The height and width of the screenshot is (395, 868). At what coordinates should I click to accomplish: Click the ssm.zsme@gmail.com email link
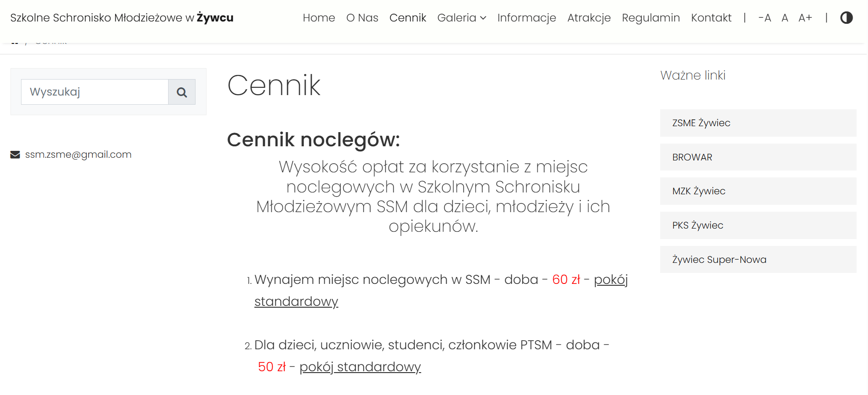(x=78, y=155)
